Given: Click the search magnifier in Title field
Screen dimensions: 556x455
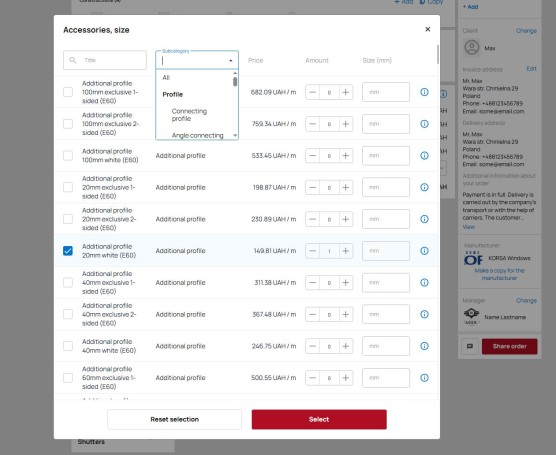Looking at the screenshot, I should click(73, 60).
